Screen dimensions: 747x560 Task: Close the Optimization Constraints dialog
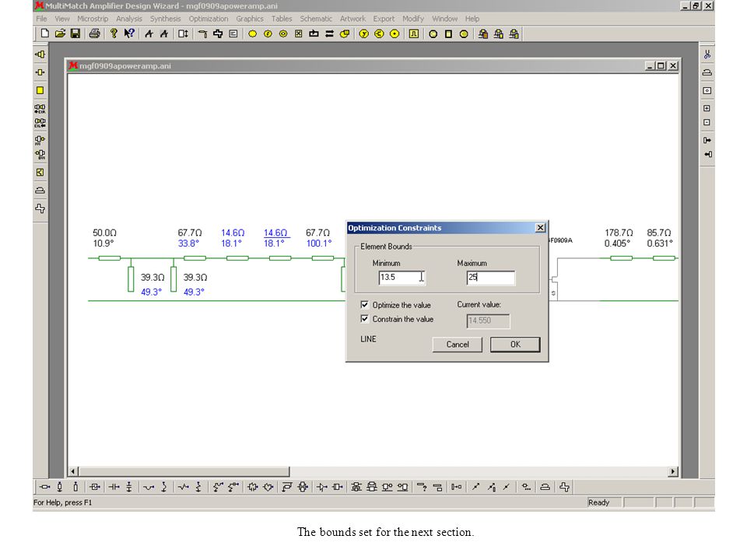pos(540,228)
